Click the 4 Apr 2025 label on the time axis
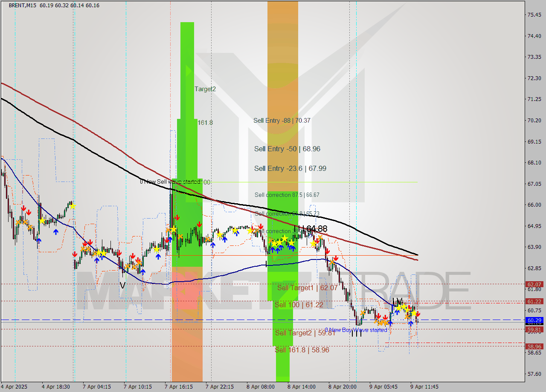The width and height of the screenshot is (546, 392). [x=12, y=387]
